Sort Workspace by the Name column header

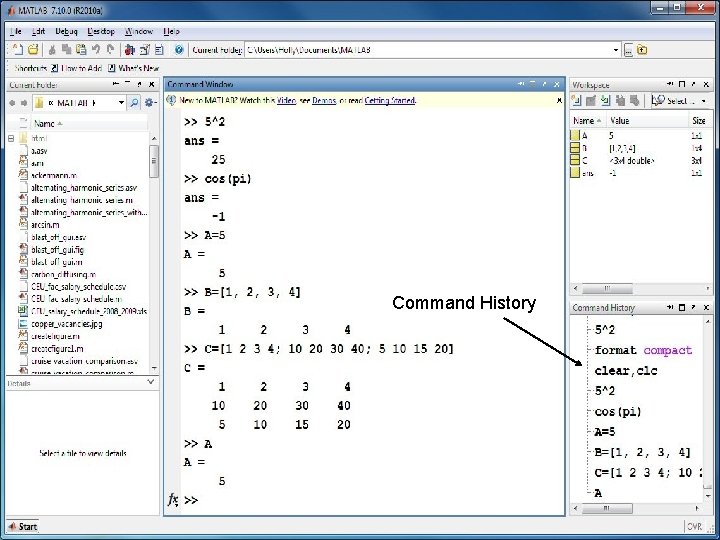pyautogui.click(x=587, y=120)
